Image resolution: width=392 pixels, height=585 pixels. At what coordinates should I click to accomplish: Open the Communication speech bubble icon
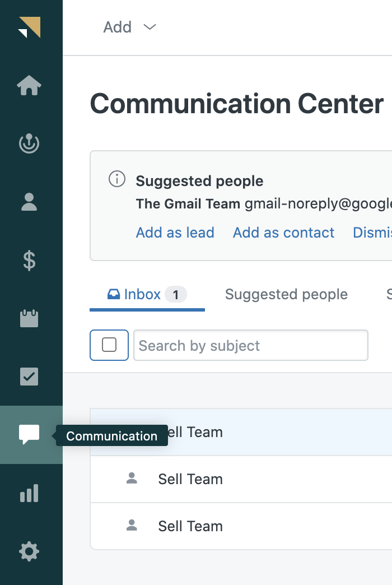(x=29, y=435)
